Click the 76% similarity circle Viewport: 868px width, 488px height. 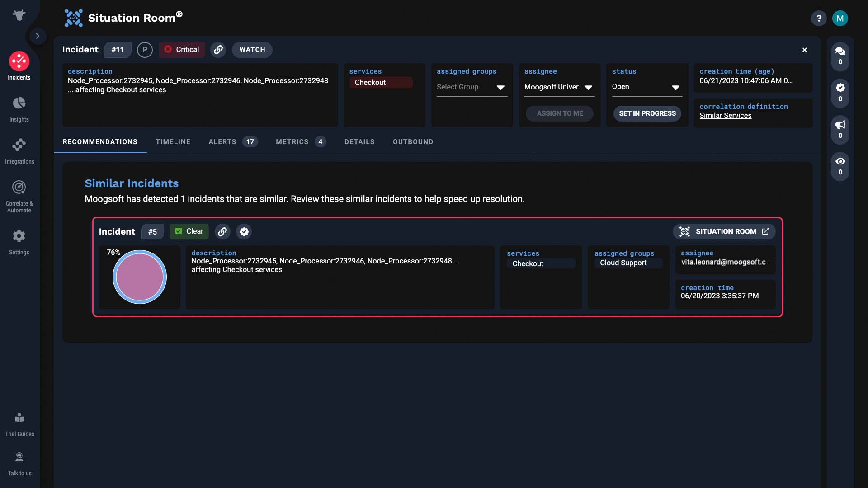140,277
